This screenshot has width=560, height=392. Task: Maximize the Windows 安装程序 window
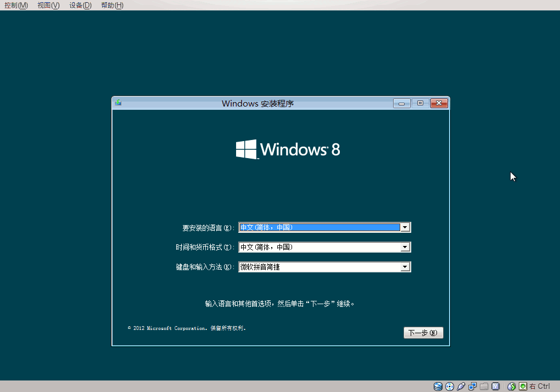pos(421,103)
